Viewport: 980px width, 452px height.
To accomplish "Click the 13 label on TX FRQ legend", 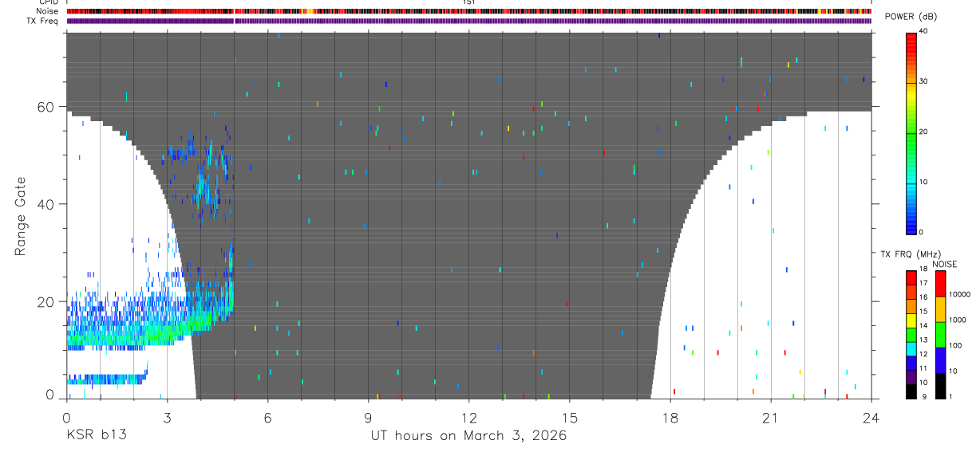I will [x=923, y=340].
